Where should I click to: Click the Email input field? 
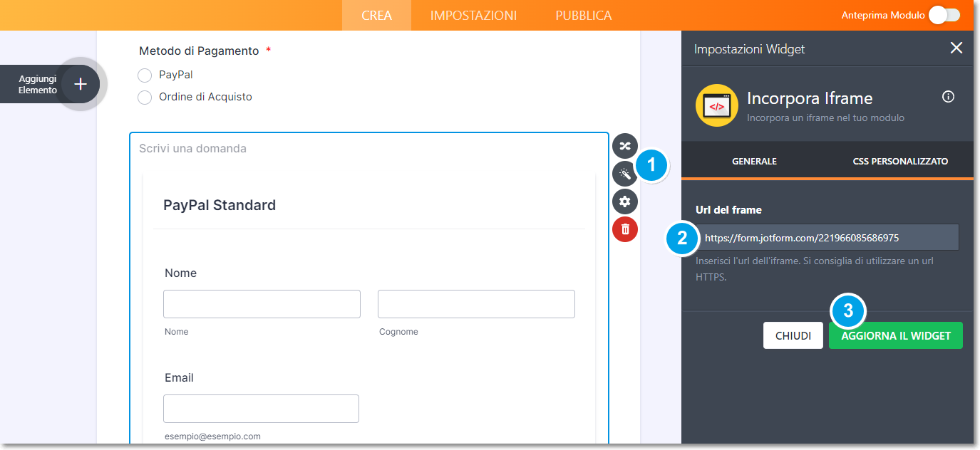[261, 409]
